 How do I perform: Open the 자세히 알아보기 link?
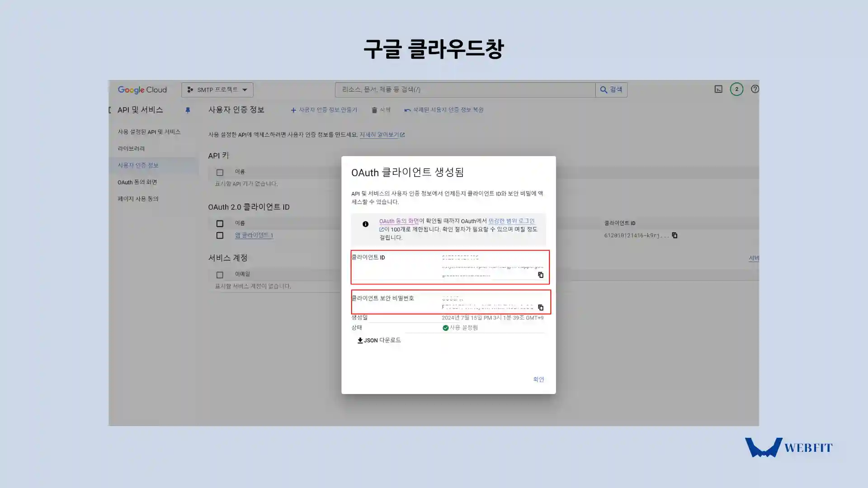coord(382,135)
